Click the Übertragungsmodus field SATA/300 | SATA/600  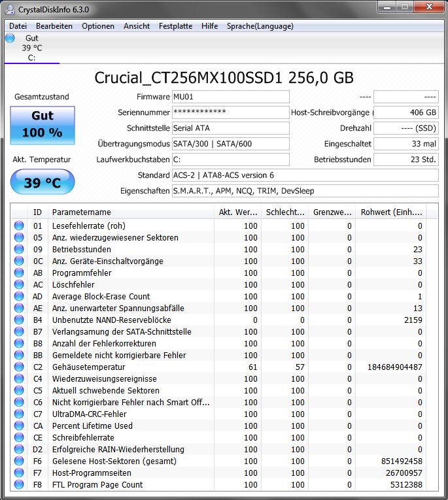click(231, 144)
